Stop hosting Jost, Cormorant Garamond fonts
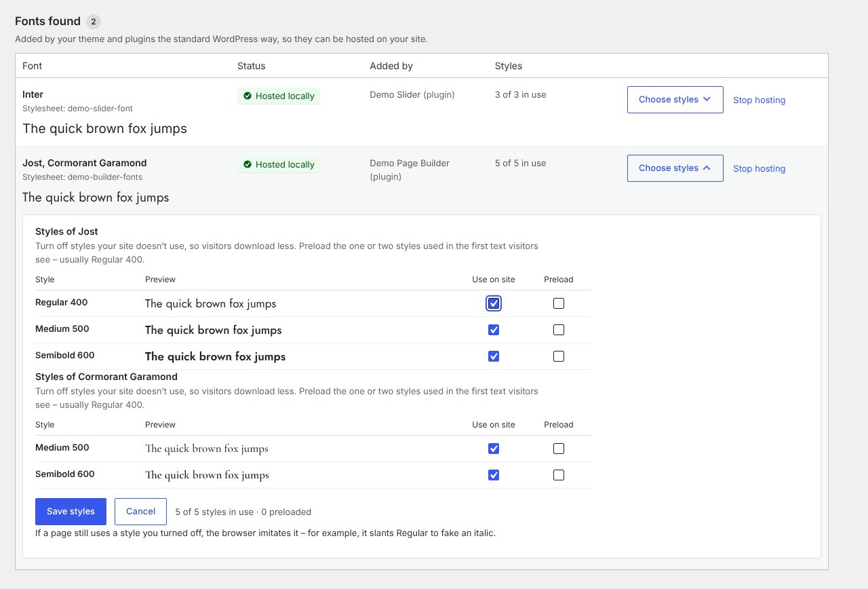The height and width of the screenshot is (589, 868). (759, 169)
